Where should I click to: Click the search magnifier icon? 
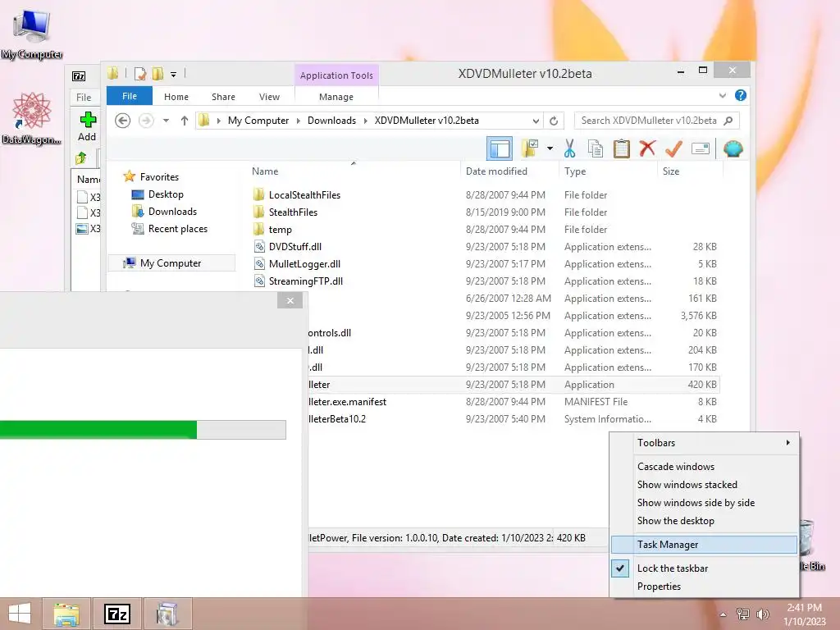coord(728,121)
